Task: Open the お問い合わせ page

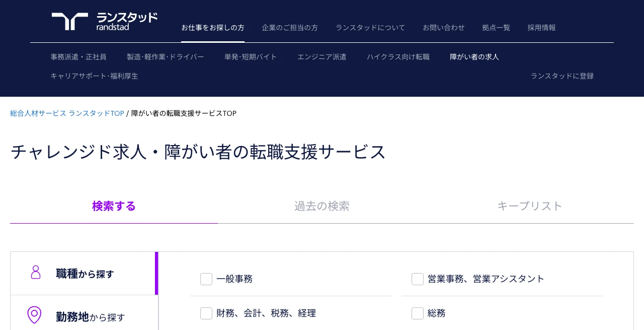Action: [444, 28]
